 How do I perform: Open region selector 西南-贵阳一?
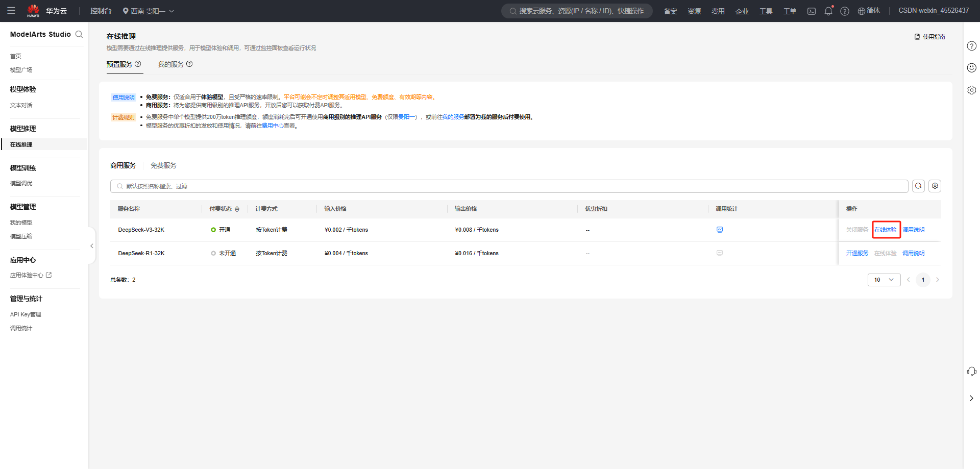click(148, 11)
